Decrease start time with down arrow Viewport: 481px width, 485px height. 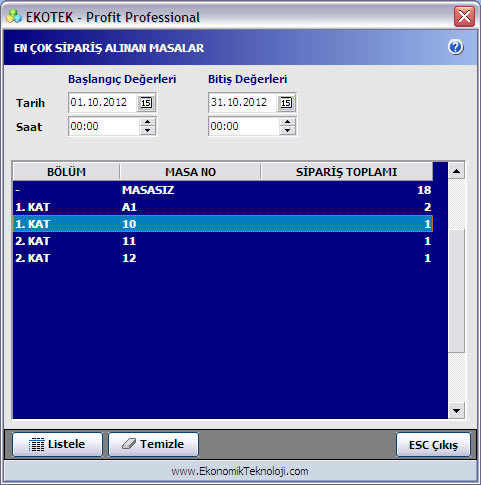pos(147,131)
